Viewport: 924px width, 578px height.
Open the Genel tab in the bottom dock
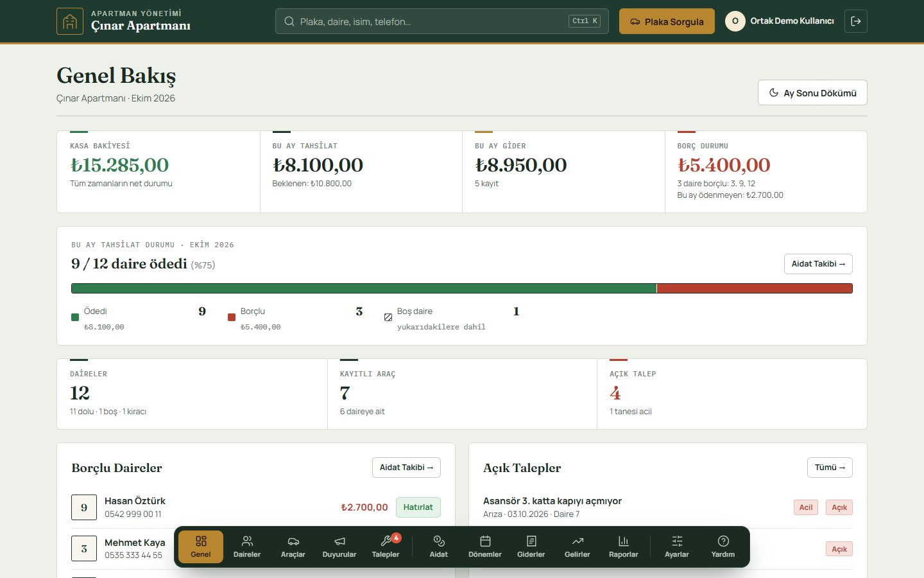pyautogui.click(x=201, y=547)
